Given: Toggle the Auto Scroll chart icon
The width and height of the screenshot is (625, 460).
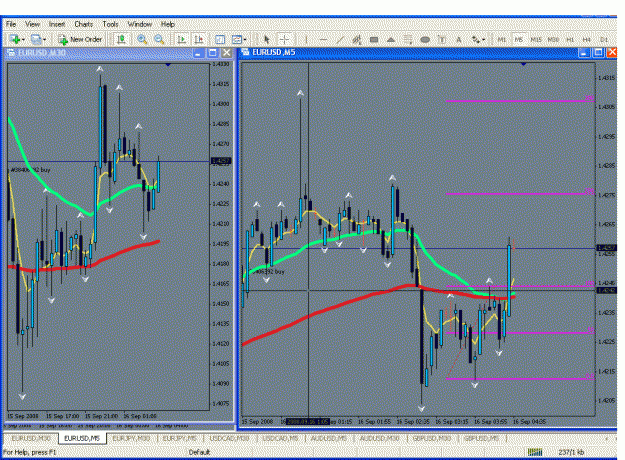Looking at the screenshot, I should [181, 39].
